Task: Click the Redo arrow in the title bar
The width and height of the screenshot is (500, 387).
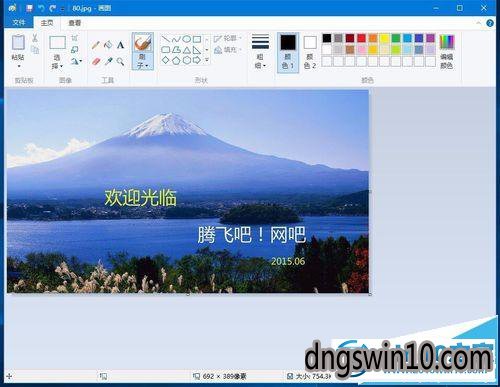Action: pyautogui.click(x=52, y=8)
